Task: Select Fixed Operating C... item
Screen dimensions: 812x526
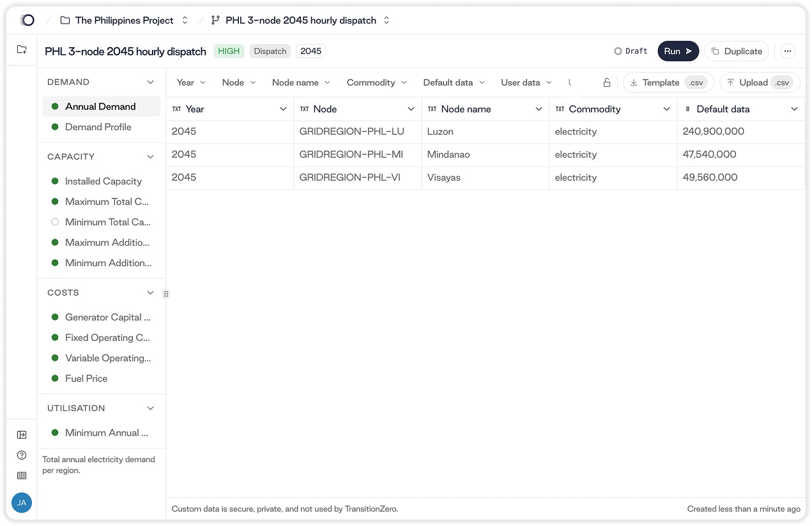Action: point(102,338)
